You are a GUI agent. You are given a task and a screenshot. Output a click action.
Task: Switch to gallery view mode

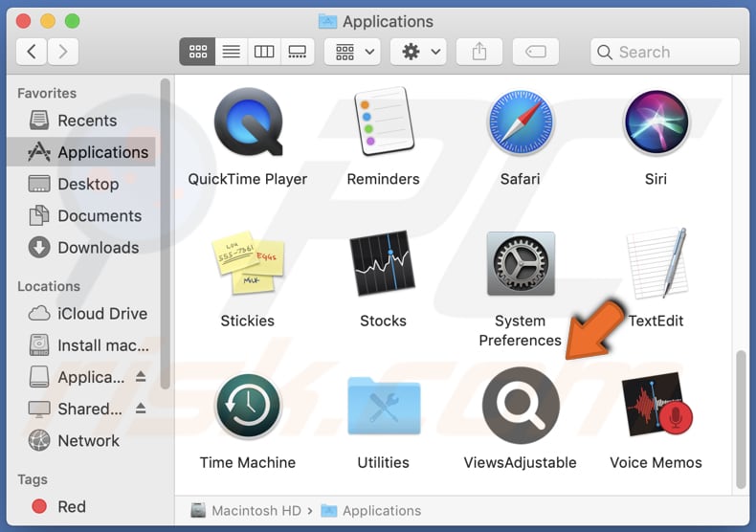tap(297, 52)
